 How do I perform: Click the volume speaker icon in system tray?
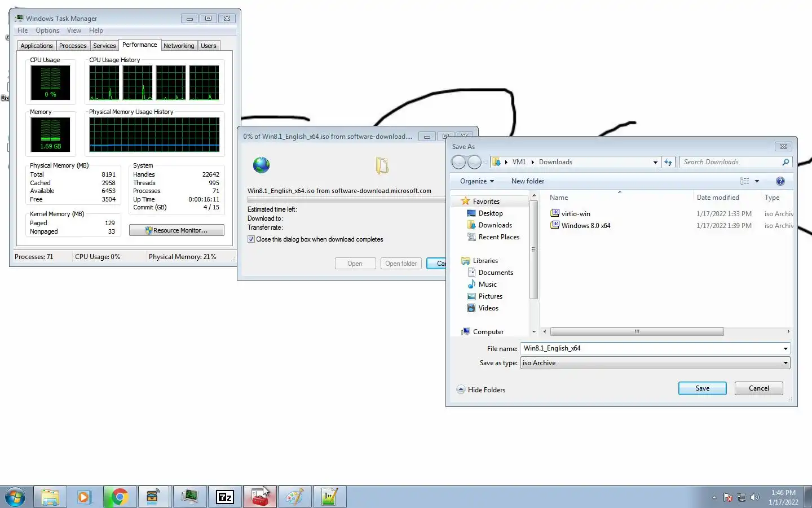click(x=755, y=497)
